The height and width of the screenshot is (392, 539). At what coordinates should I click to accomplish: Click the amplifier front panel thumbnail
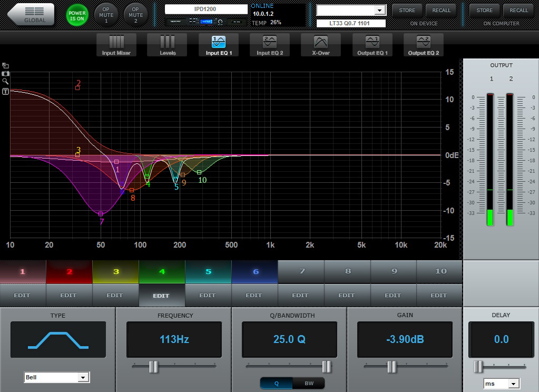click(205, 22)
